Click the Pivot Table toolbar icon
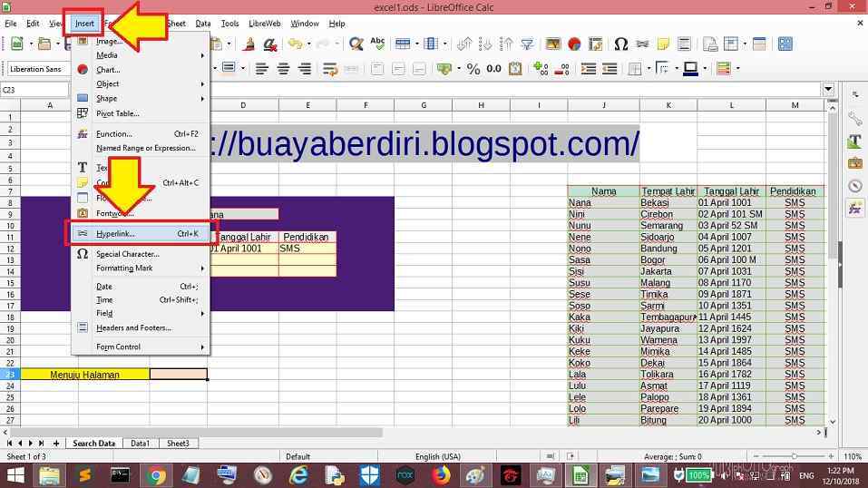The width and height of the screenshot is (868, 488). point(596,44)
